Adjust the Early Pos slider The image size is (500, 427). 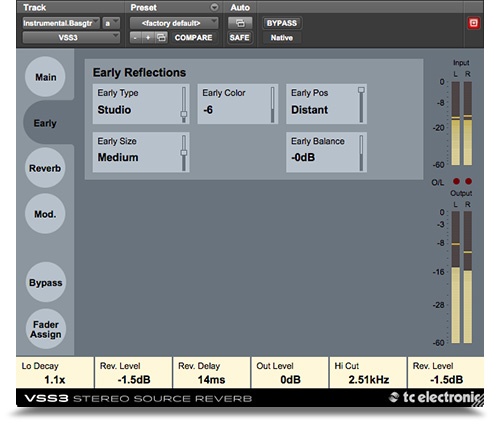[x=361, y=105]
